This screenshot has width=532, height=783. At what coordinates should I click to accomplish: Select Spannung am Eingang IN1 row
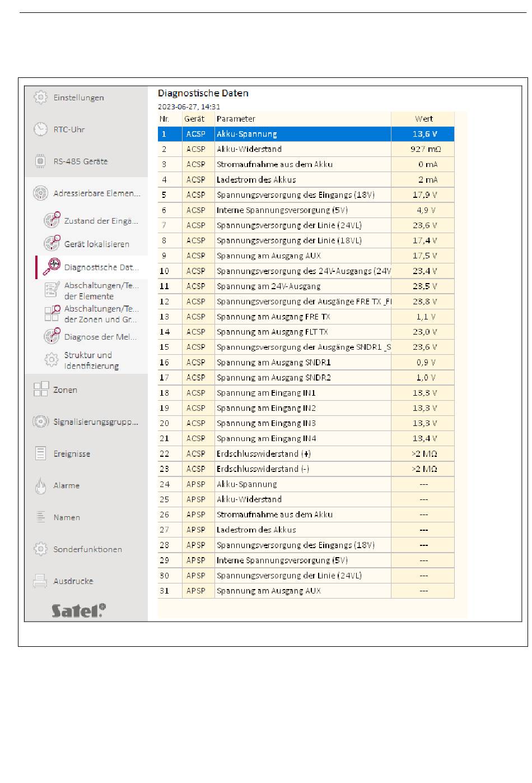306,393
